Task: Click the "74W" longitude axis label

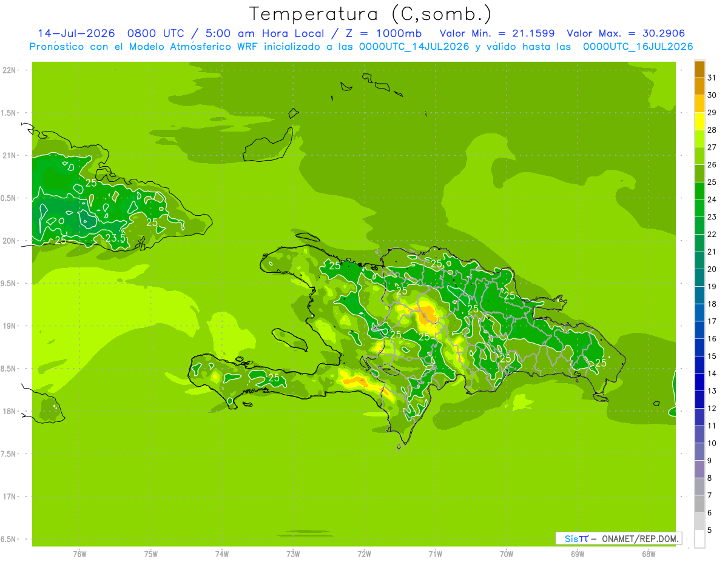Action: point(222,554)
